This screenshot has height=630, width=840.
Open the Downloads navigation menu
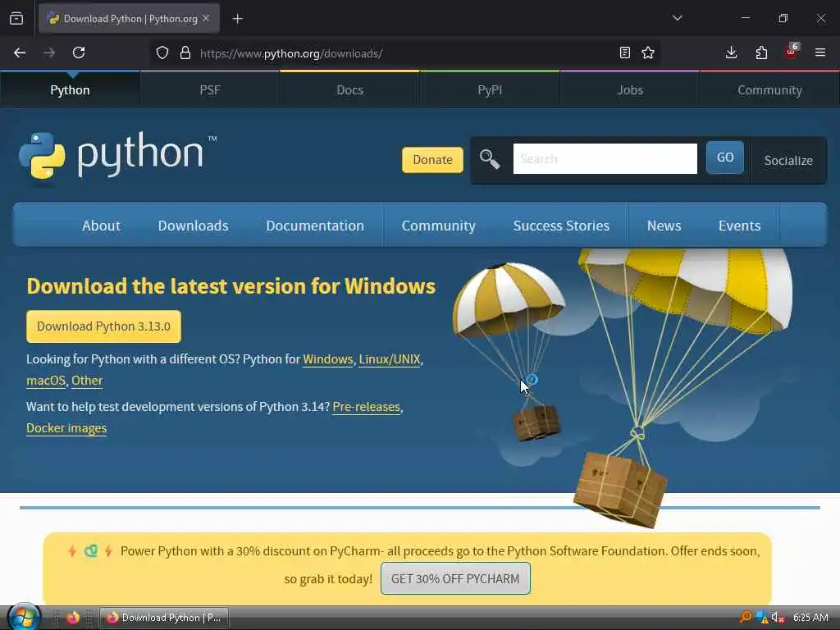[193, 226]
